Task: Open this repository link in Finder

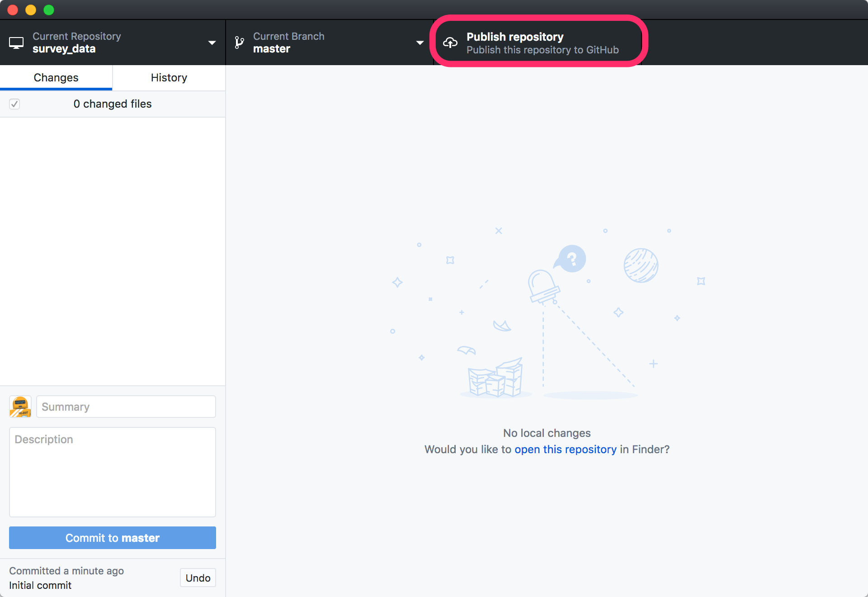Action: pyautogui.click(x=566, y=450)
